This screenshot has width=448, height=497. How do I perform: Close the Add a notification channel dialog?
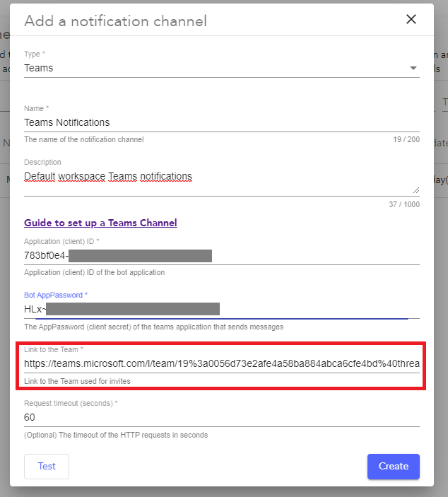click(x=411, y=19)
